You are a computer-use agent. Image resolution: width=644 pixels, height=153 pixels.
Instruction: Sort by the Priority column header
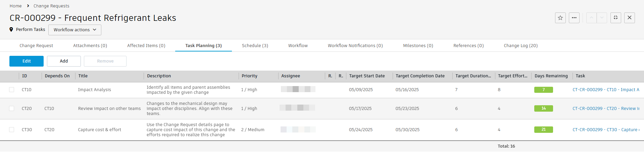[249, 76]
